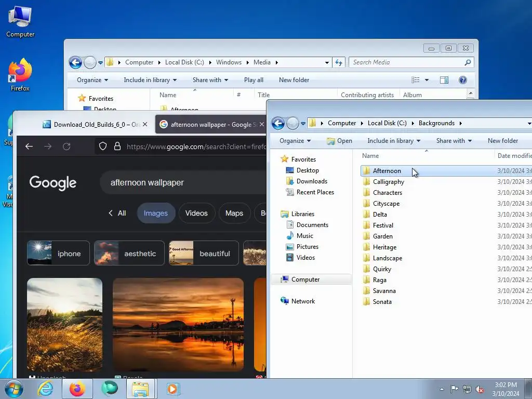The image size is (532, 399).
Task: View site security padlock info
Action: [x=117, y=146]
